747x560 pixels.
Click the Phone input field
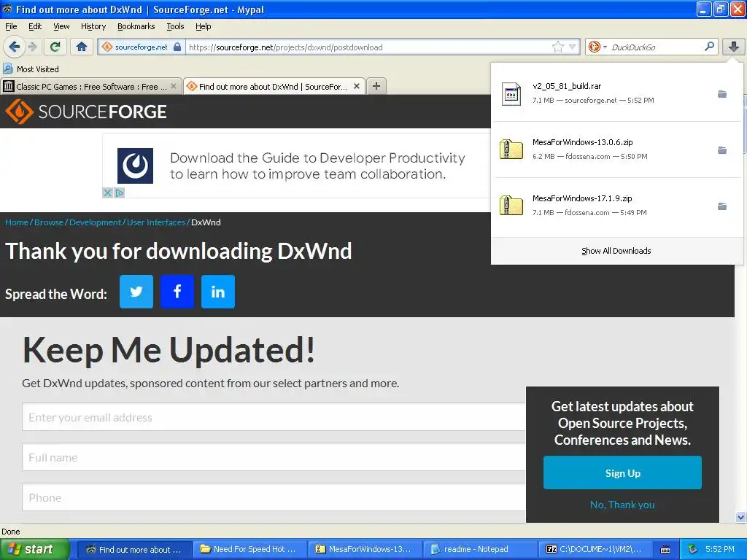pos(274,497)
